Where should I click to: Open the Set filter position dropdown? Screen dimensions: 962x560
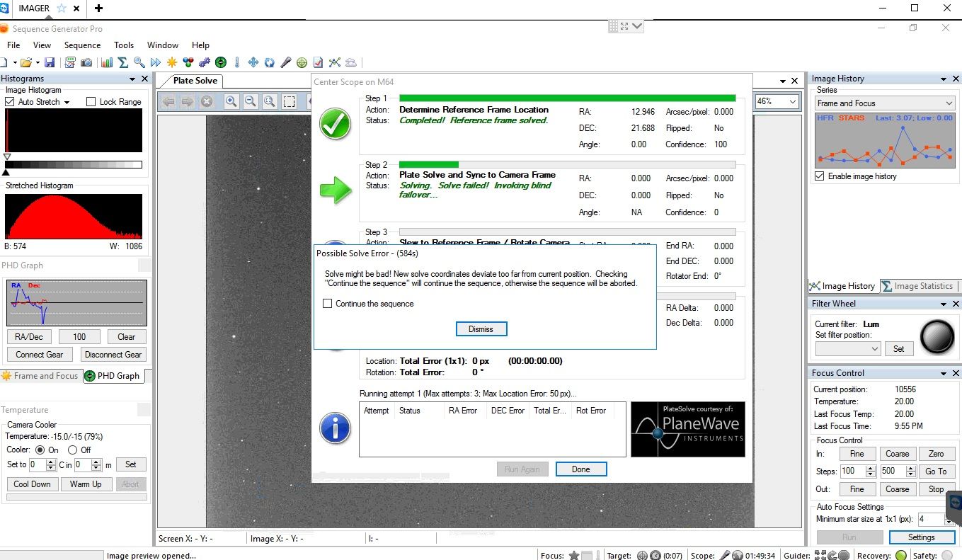[x=874, y=348]
